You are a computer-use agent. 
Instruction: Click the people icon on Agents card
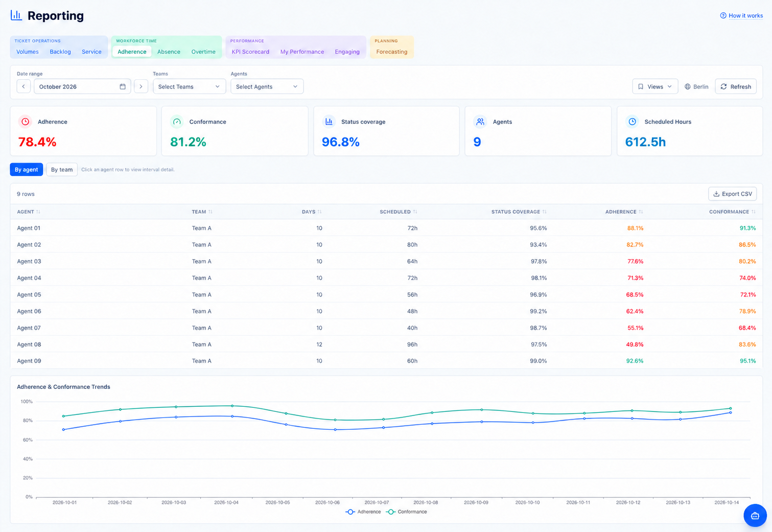click(x=480, y=122)
